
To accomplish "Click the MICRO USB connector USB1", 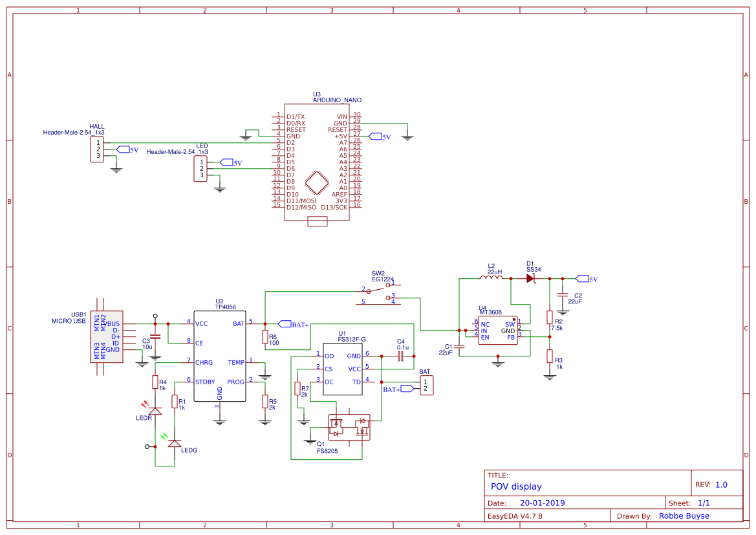I will coord(107,336).
